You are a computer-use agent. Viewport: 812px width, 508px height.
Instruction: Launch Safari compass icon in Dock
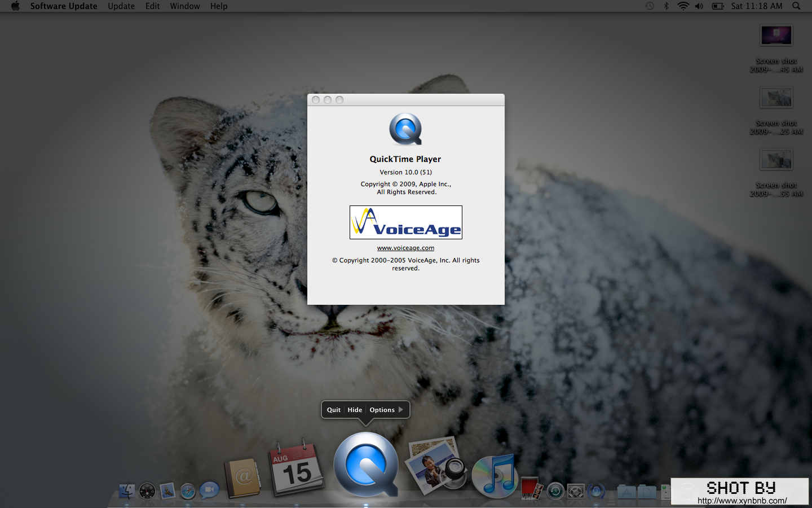[x=188, y=491]
